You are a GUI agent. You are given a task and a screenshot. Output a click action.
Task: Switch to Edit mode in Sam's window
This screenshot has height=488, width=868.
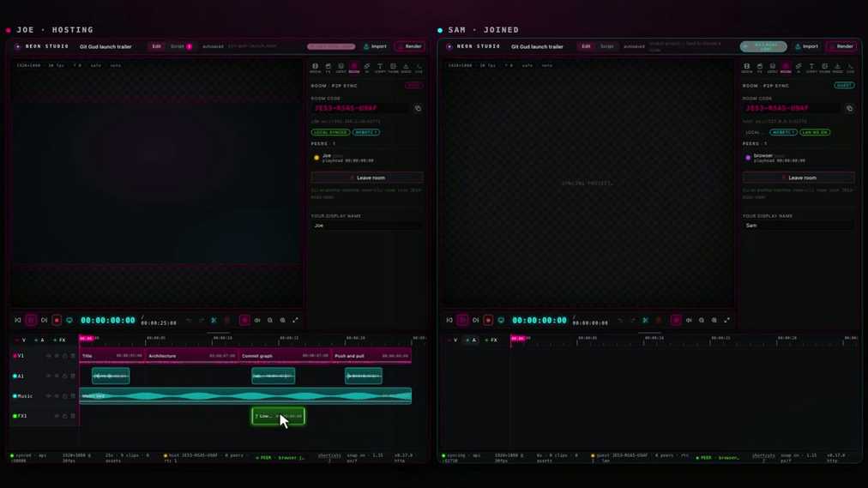coord(586,46)
